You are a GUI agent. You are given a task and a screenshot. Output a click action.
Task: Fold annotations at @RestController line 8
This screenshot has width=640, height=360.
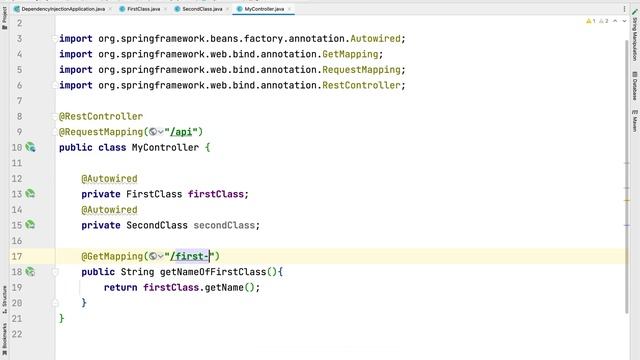(55, 116)
